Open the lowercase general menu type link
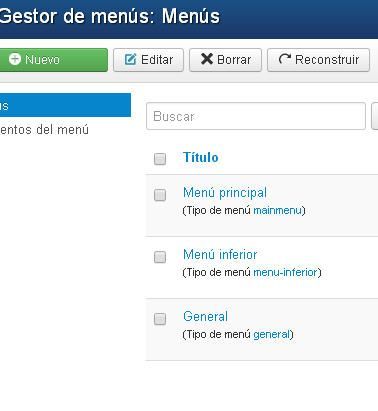Screen dimensions: 378x411 point(271,334)
